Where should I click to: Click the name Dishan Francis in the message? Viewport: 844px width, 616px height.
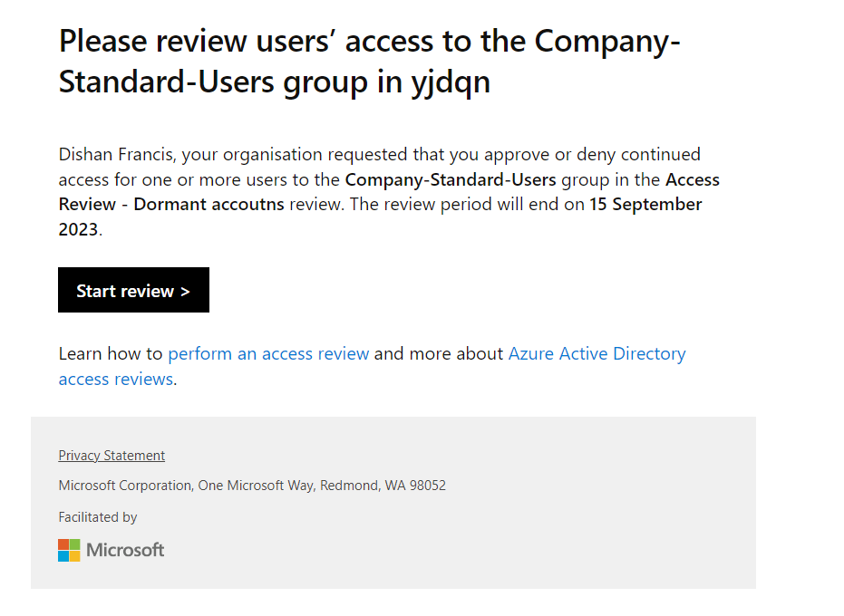tap(116, 154)
